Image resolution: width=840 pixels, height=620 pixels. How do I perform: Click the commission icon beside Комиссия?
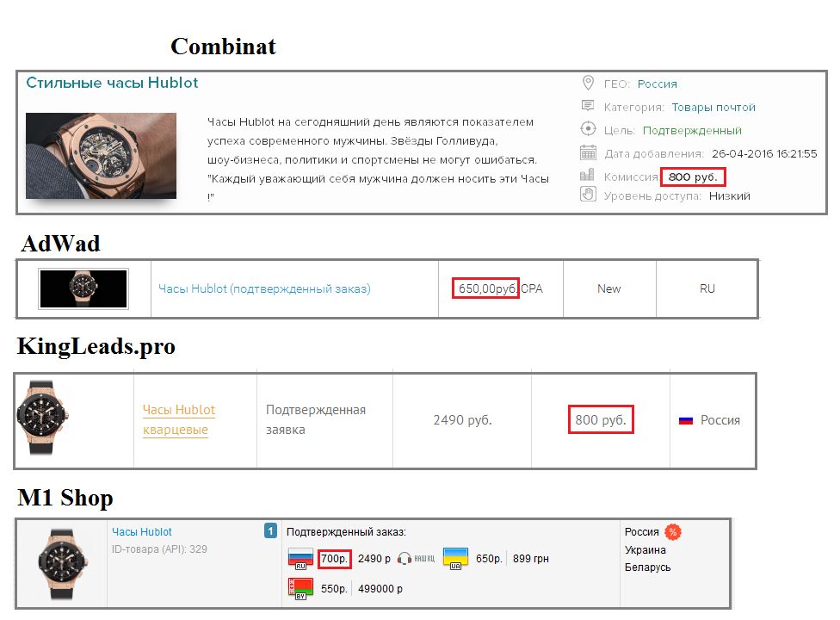tap(588, 176)
